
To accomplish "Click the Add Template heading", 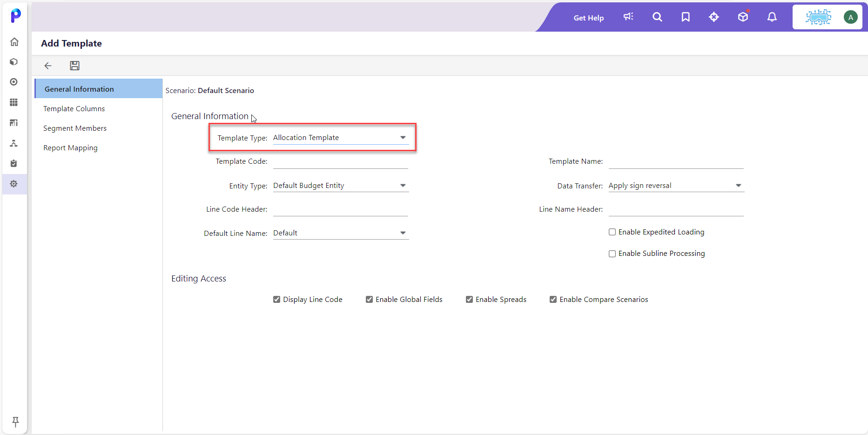I will pos(71,43).
